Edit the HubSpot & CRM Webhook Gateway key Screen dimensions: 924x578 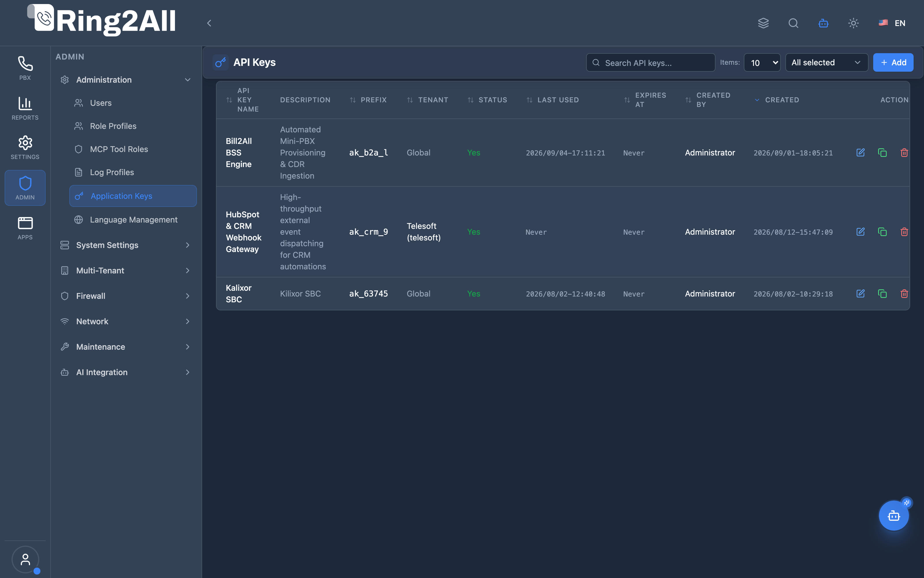[860, 232]
